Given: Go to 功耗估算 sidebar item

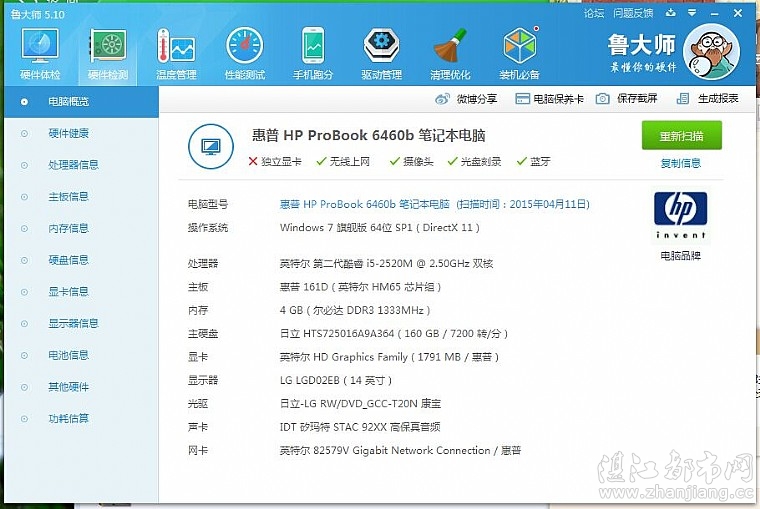Looking at the screenshot, I should click(68, 418).
